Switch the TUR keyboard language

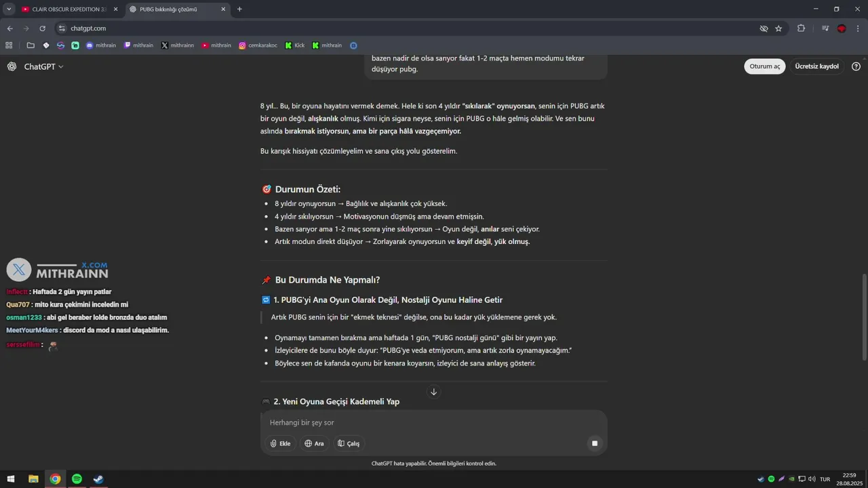pyautogui.click(x=825, y=479)
